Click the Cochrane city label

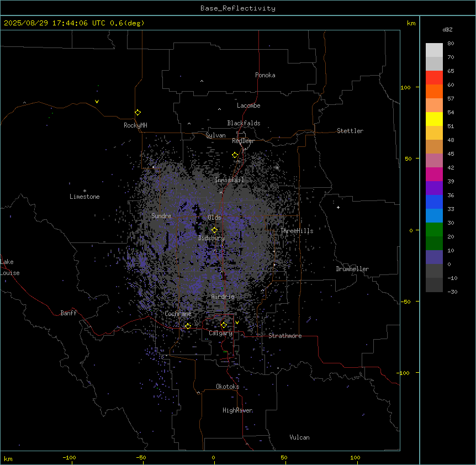pyautogui.click(x=178, y=314)
